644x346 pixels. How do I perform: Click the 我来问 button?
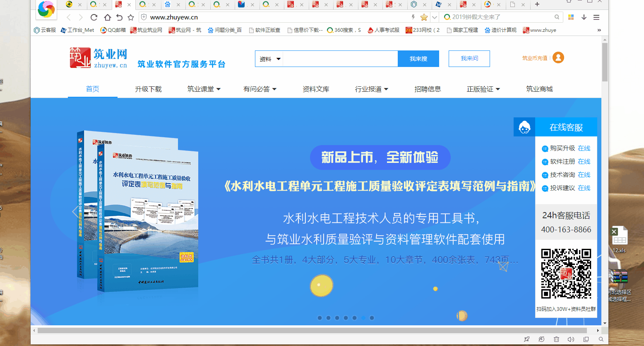tap(469, 59)
